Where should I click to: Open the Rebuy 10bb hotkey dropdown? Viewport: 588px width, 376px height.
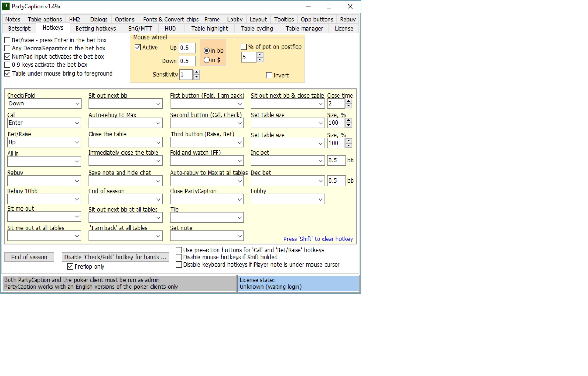[44, 199]
